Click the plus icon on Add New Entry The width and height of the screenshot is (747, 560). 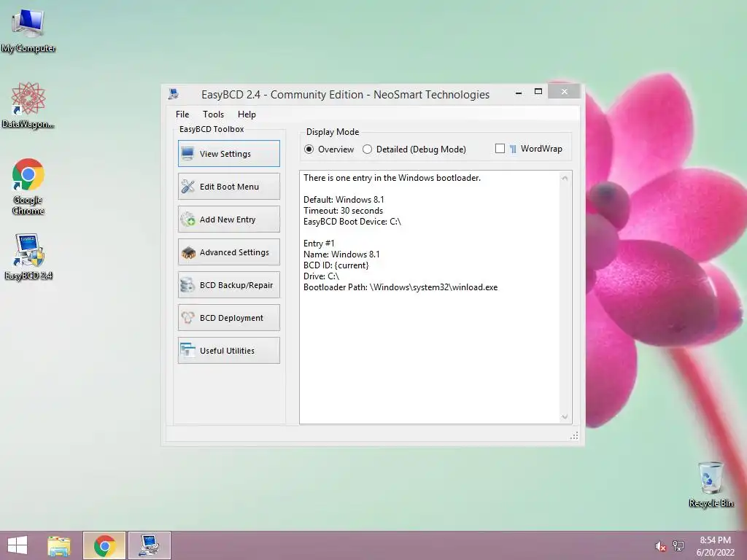[x=187, y=219]
